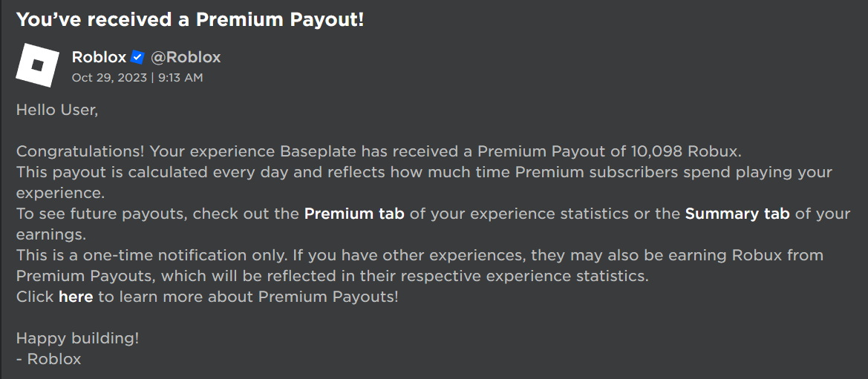This screenshot has height=379, width=868.
Task: Click the blue verified badge icon
Action: [x=137, y=58]
